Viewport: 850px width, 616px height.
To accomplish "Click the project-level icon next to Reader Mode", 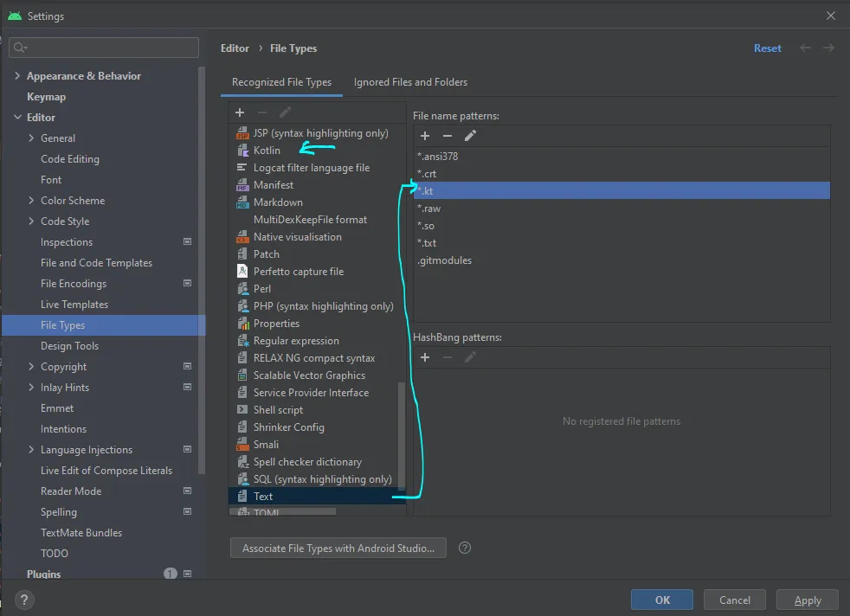I will coord(188,491).
